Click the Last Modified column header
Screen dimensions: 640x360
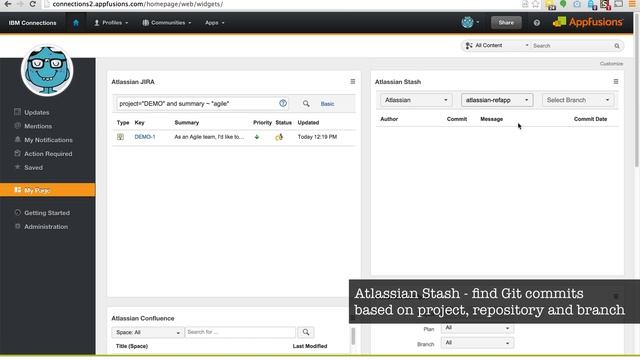[x=310, y=346]
